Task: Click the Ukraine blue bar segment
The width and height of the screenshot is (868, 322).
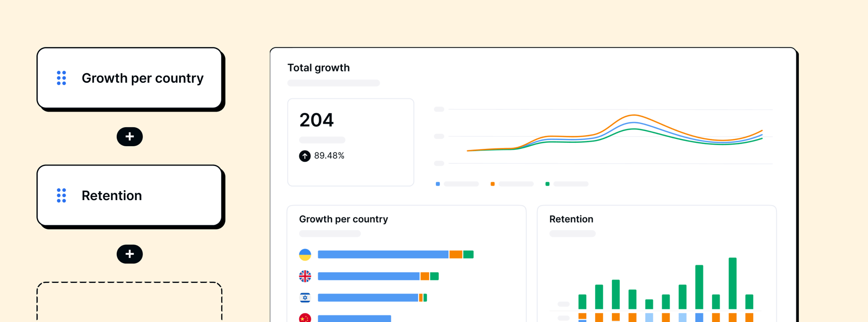Action: coord(383,254)
